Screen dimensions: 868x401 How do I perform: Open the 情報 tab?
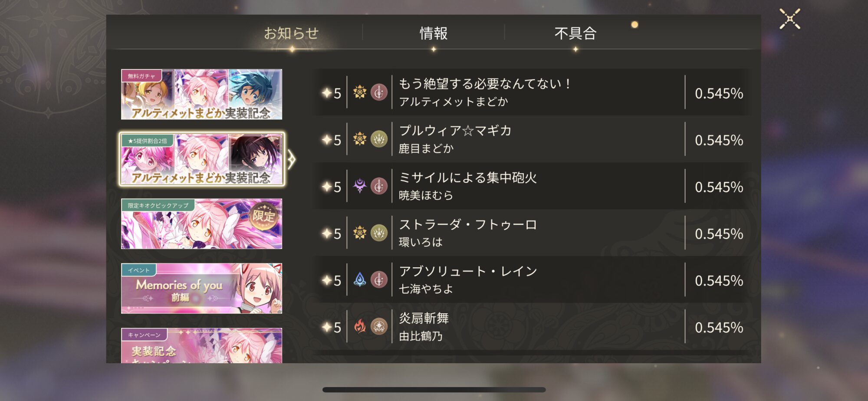[x=433, y=33]
